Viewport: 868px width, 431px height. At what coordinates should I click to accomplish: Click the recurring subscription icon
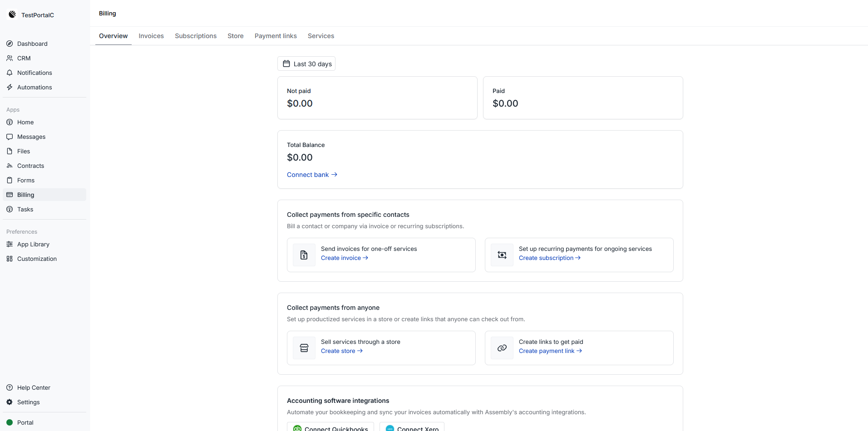point(502,255)
